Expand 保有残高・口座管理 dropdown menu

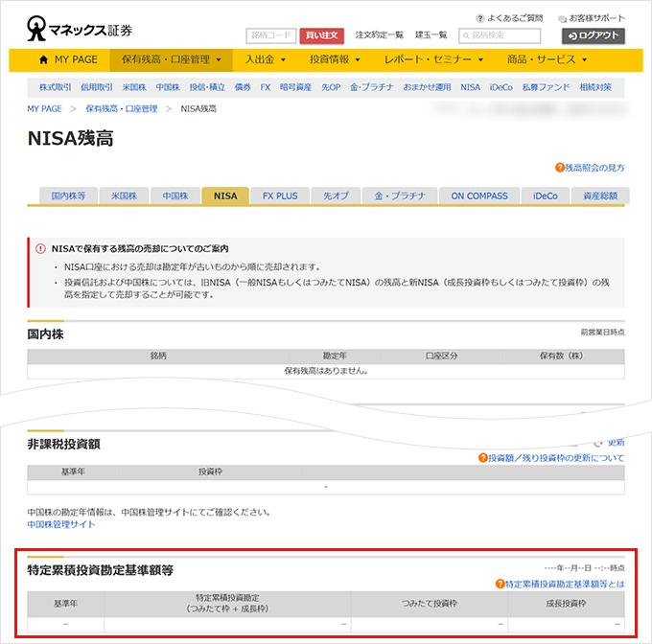coord(172,59)
